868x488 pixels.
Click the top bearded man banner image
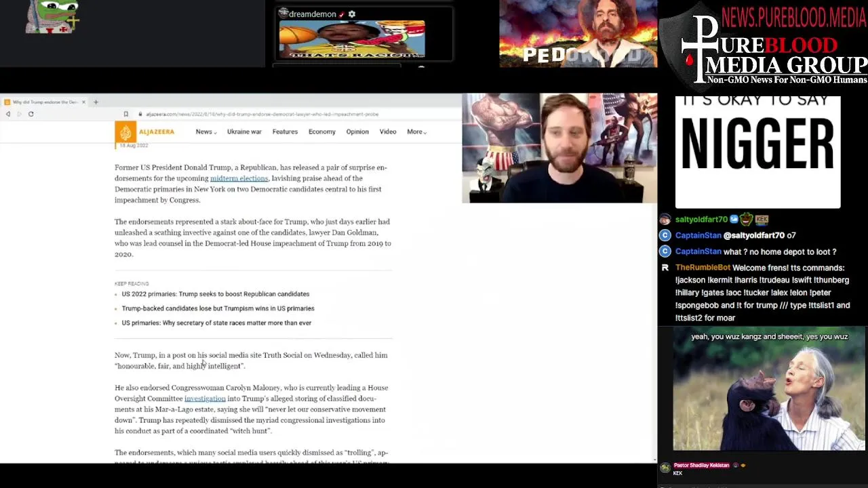pos(578,33)
